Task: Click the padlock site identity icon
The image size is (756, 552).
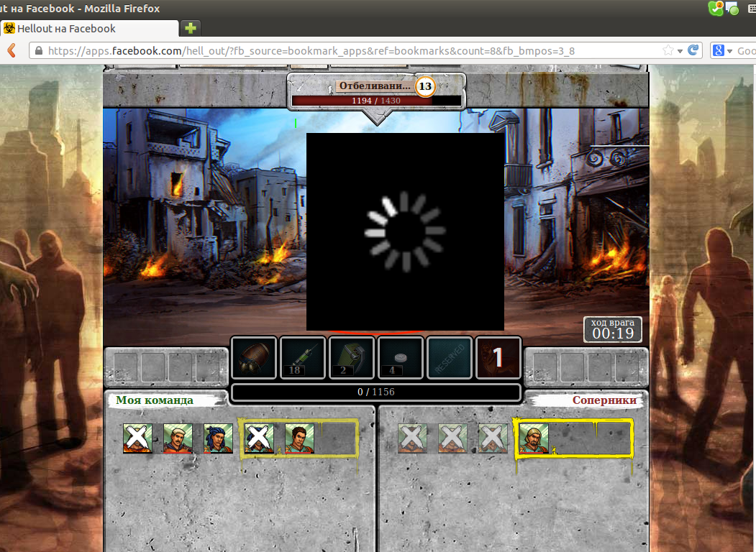Action: click(x=39, y=50)
